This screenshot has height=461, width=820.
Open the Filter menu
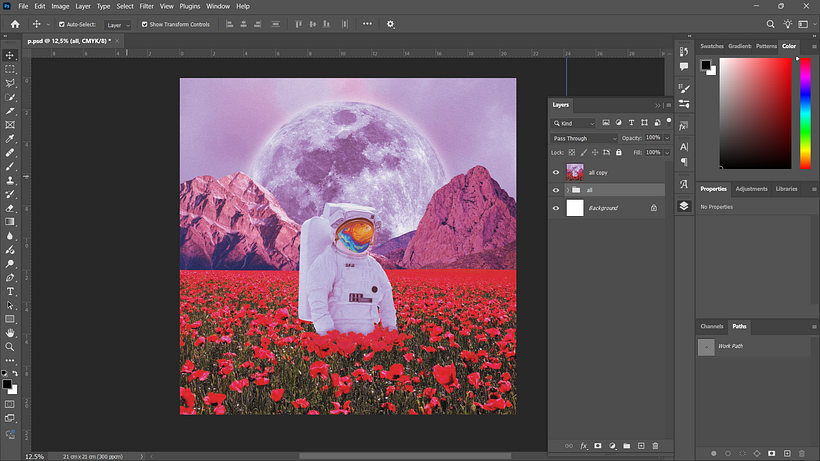(146, 6)
